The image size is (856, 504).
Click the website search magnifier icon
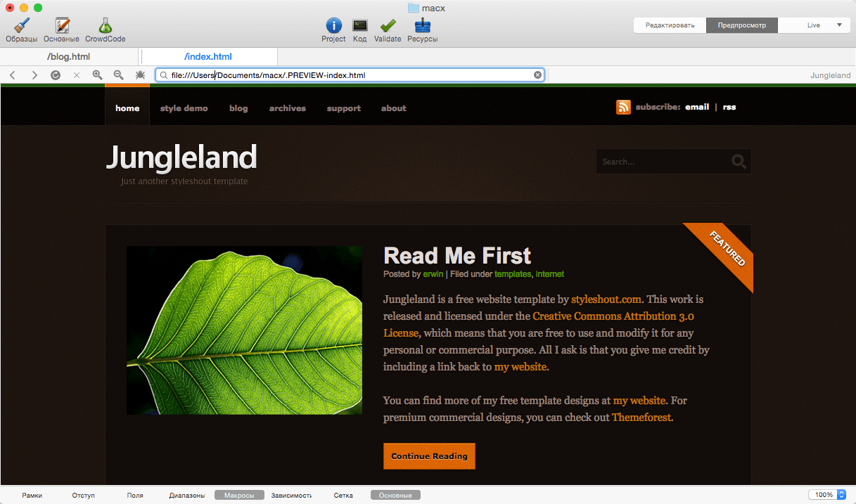click(x=739, y=162)
